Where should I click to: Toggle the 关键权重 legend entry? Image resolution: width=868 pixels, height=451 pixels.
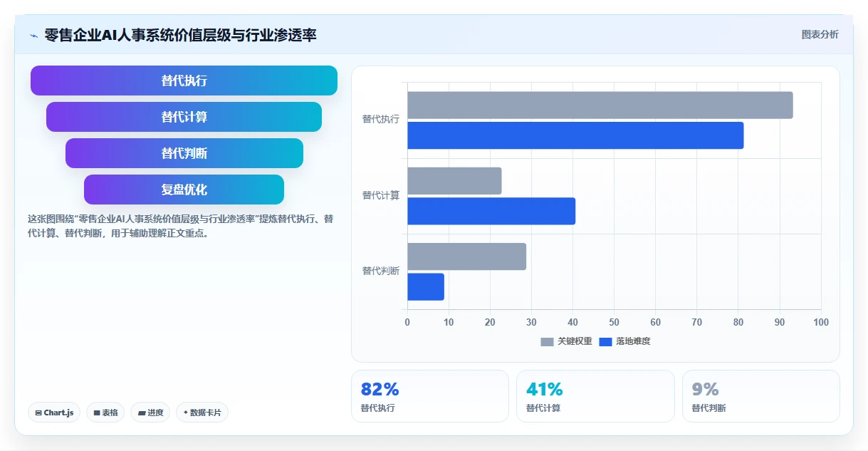click(x=566, y=341)
